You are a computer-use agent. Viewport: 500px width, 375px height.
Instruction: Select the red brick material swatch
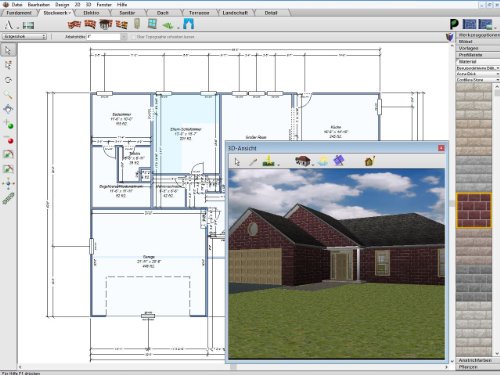point(474,210)
